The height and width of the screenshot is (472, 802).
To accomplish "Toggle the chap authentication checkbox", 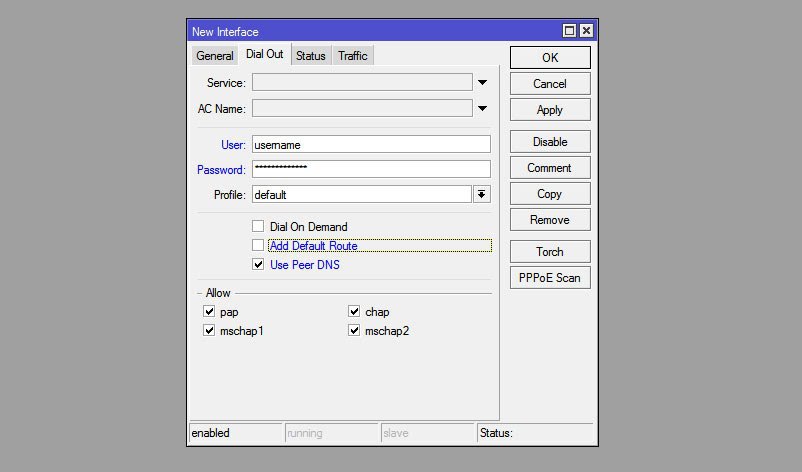I will tap(354, 311).
